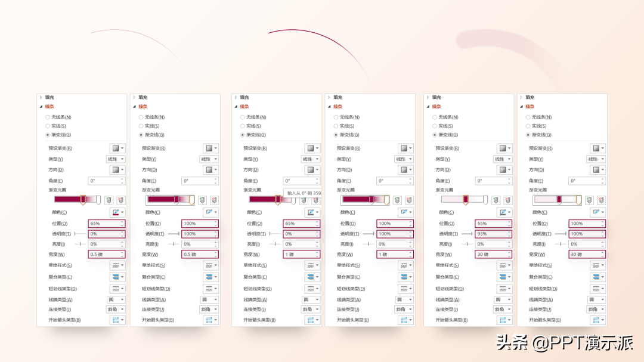The width and height of the screenshot is (644, 362).
Task: Select 实线 radio in first panel
Action: (x=48, y=126)
